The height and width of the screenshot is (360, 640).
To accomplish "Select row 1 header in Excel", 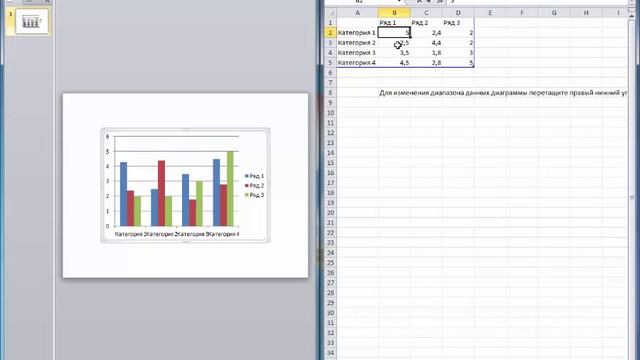I will [331, 22].
